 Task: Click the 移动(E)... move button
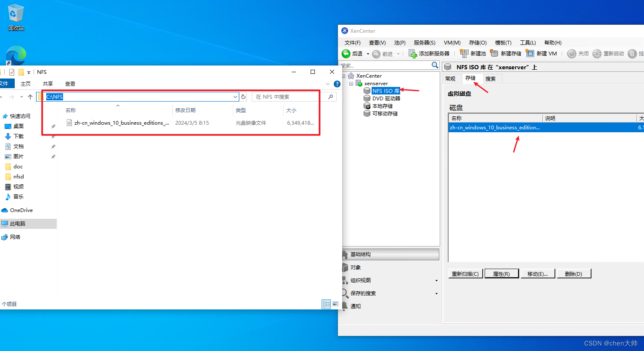click(538, 274)
